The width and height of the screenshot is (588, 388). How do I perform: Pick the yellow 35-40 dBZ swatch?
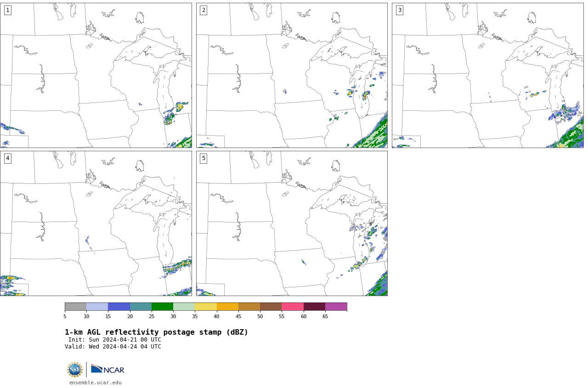click(206, 307)
